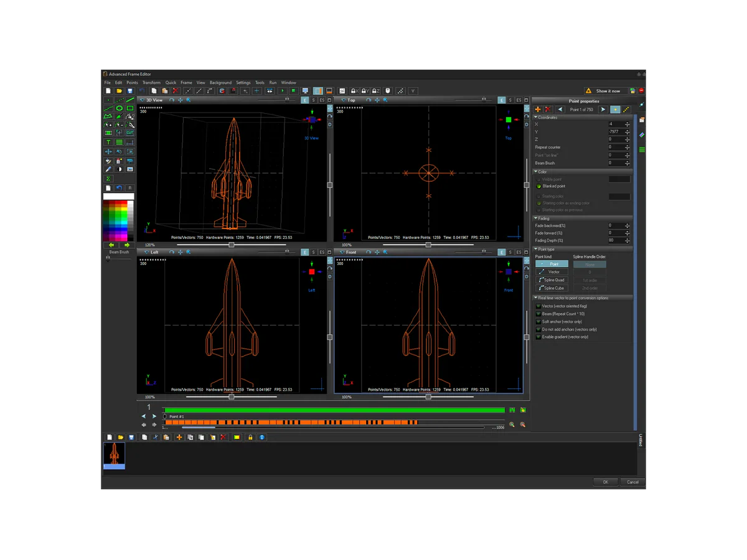The height and width of the screenshot is (560, 747).
Task: Collapse the Coordinates section
Action: [536, 118]
